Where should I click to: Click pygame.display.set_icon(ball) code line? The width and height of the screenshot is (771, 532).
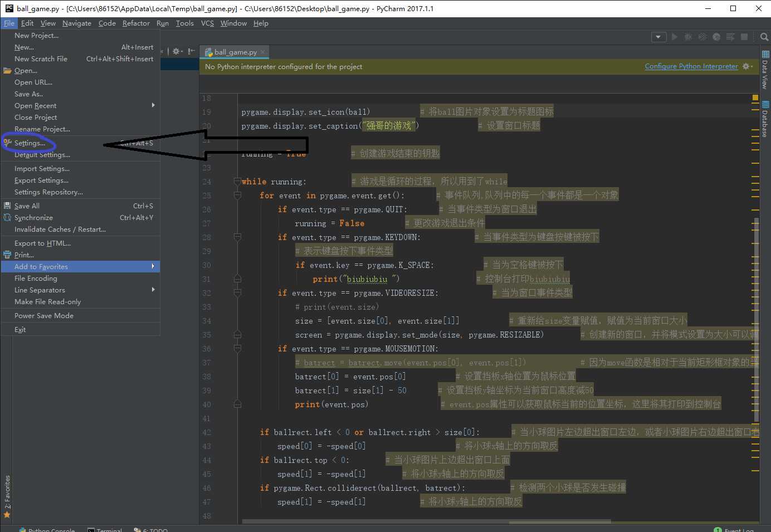305,112
